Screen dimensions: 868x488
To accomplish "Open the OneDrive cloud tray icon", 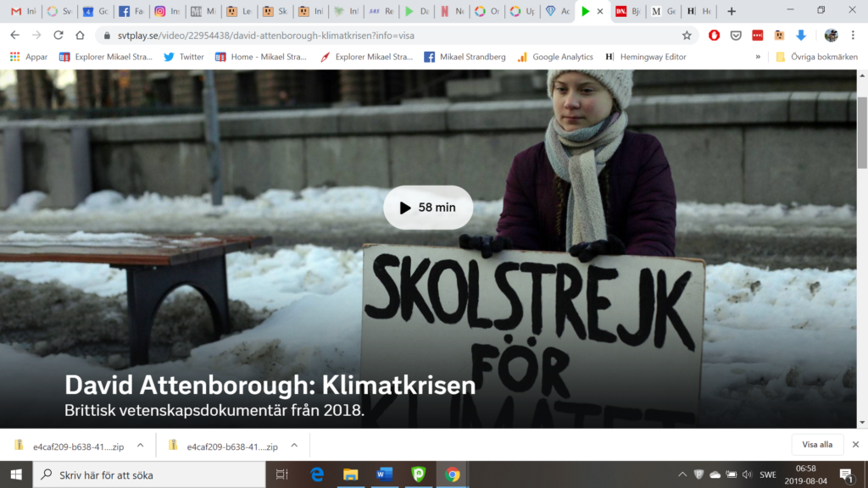I will 715,474.
